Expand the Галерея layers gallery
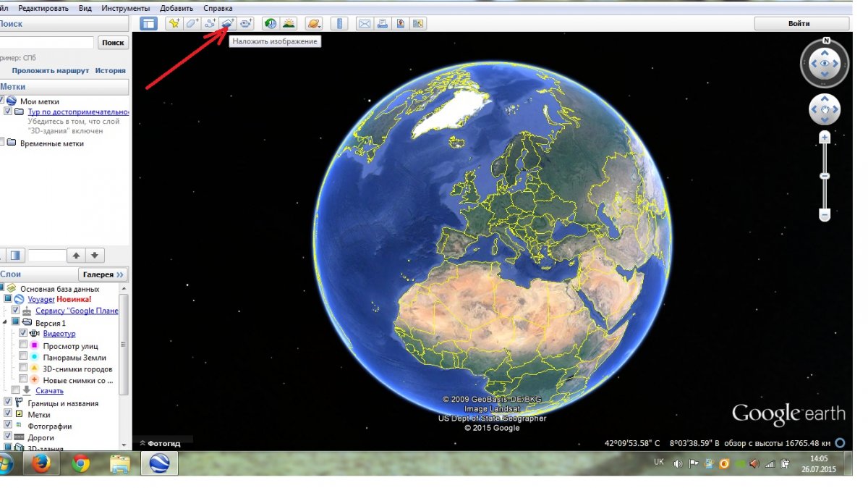This screenshot has width=868, height=488. [x=103, y=274]
